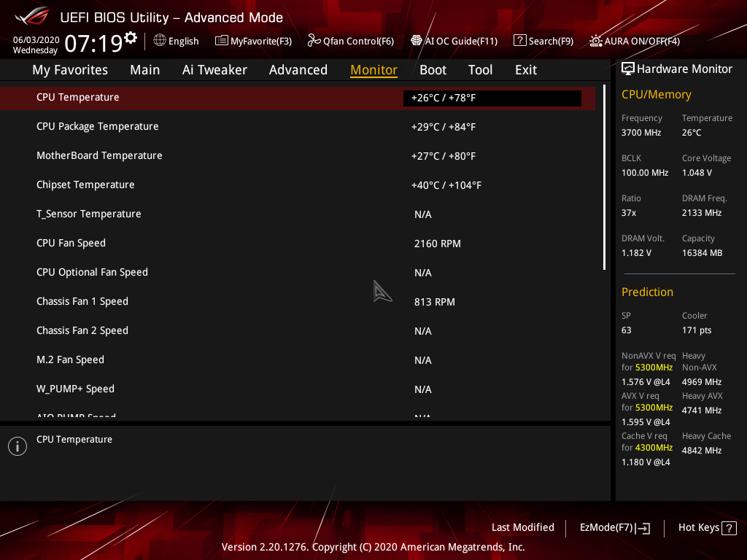Open the Boot menu tab
Image resolution: width=747 pixels, height=560 pixels.
(433, 69)
